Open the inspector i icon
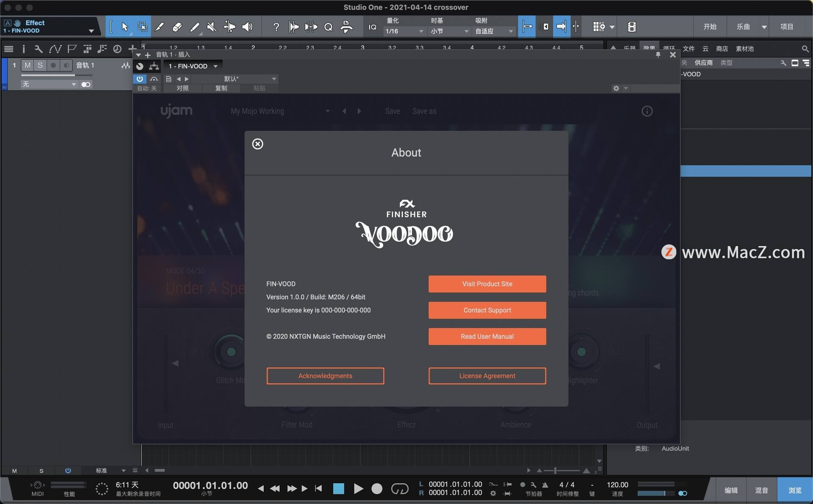The image size is (813, 504). tap(23, 49)
